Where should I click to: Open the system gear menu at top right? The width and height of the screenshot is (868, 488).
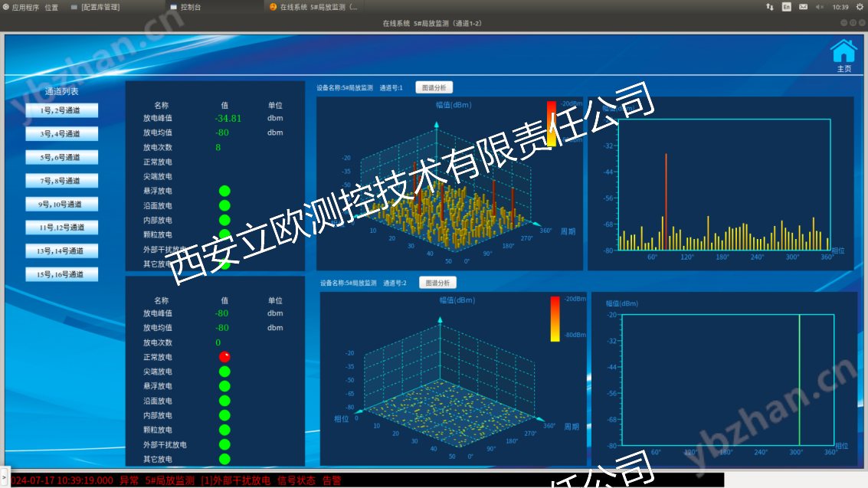point(859,7)
